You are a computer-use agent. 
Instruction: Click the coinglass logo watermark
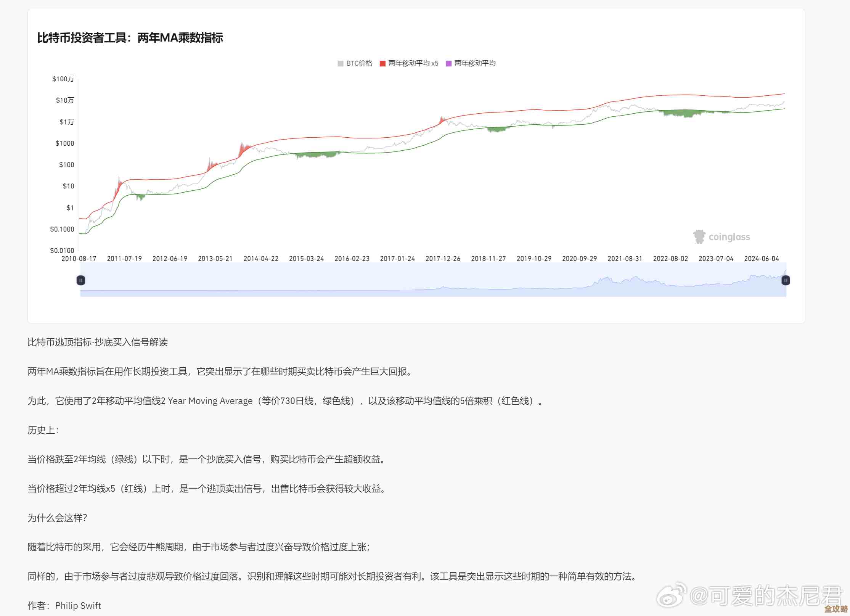(722, 236)
